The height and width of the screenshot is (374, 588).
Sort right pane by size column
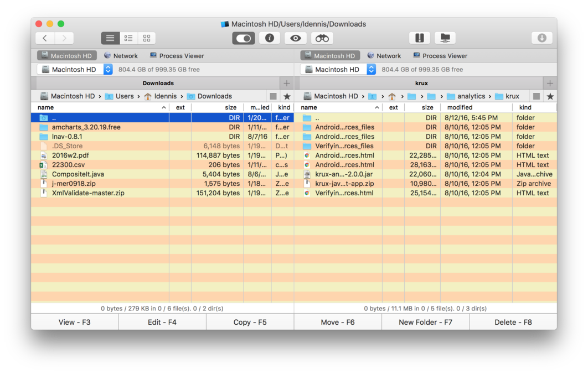click(422, 107)
